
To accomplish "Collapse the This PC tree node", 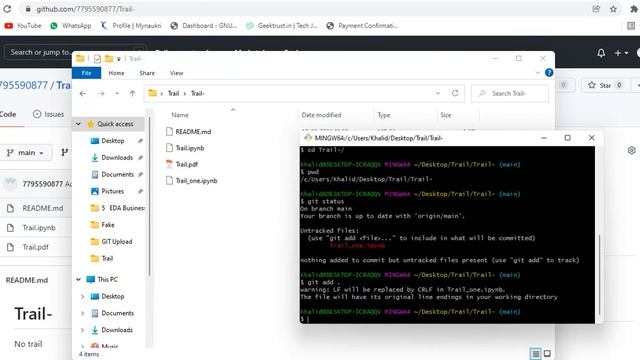I will pos(78,280).
